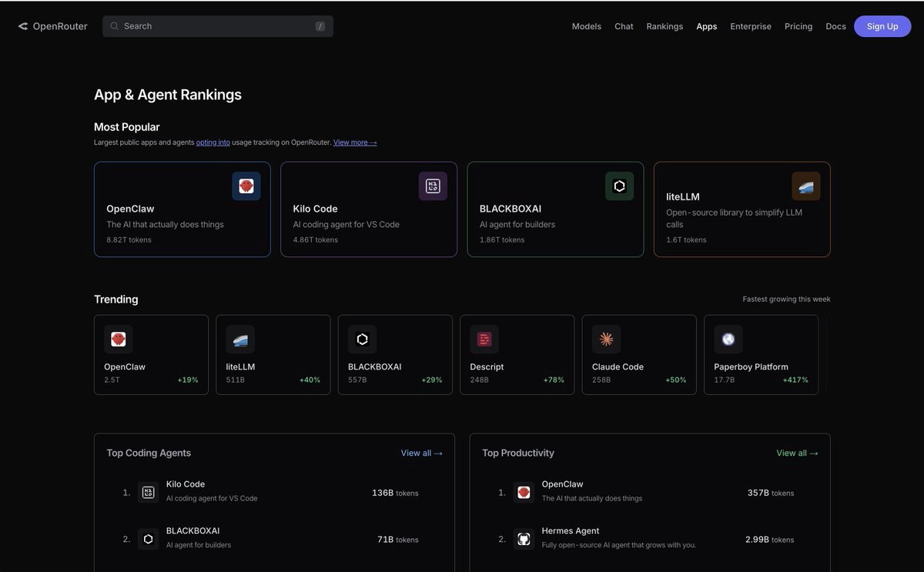Click OpenClaw icon in Trending row
The height and width of the screenshot is (572, 924).
[119, 340]
